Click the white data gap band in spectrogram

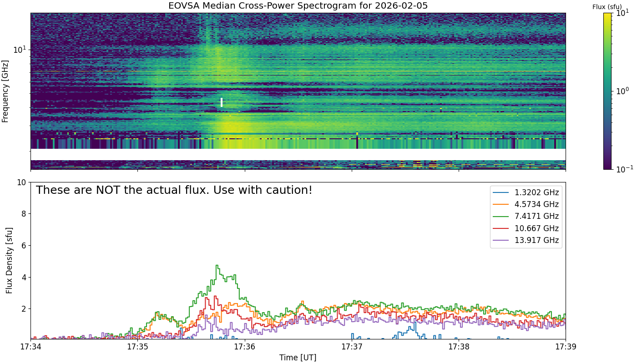298,154
